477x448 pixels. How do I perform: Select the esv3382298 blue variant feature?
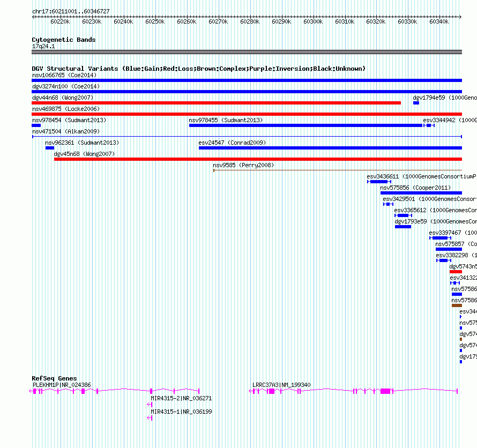point(444,260)
